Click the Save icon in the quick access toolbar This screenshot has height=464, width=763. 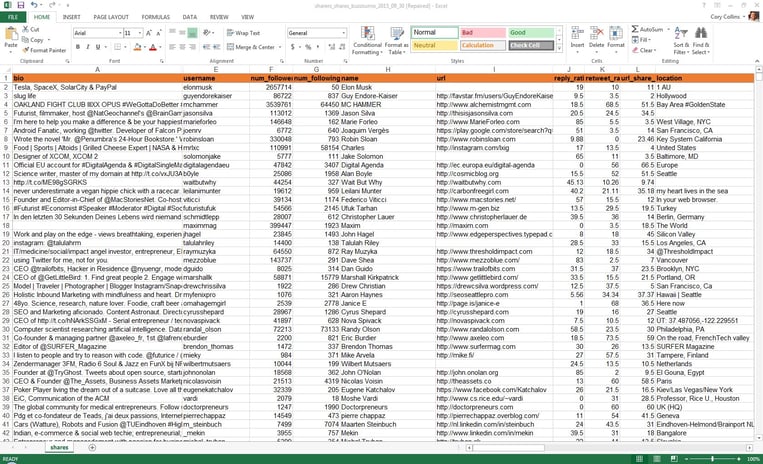click(x=20, y=5)
